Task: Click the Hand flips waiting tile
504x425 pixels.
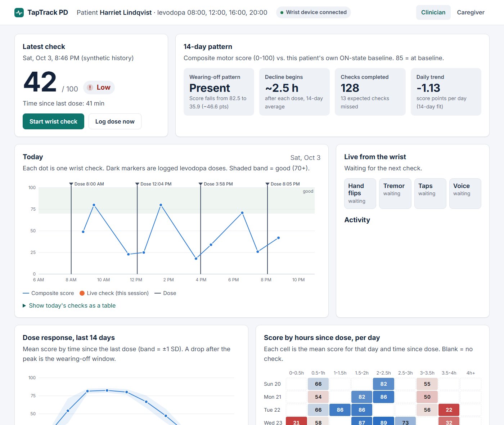Action: tap(360, 193)
